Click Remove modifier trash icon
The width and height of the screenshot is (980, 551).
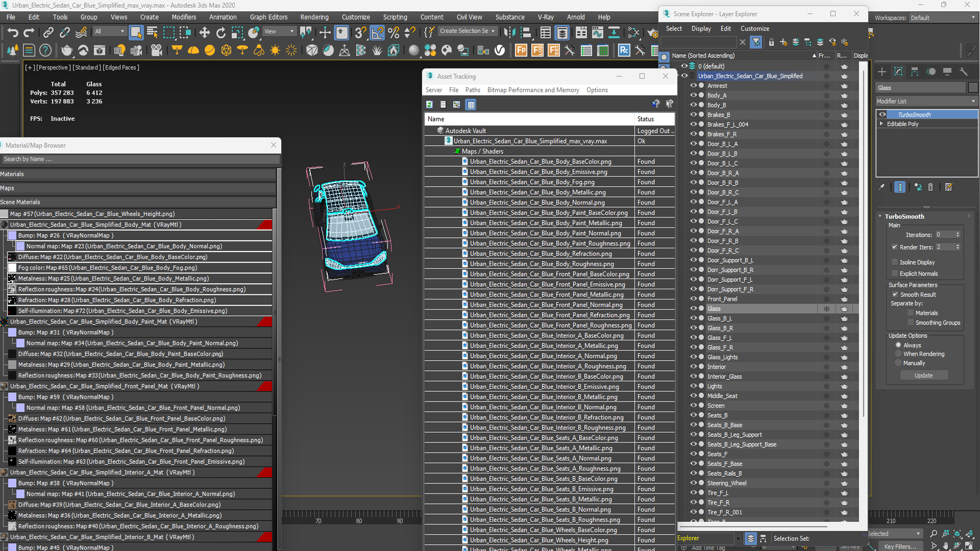(930, 187)
